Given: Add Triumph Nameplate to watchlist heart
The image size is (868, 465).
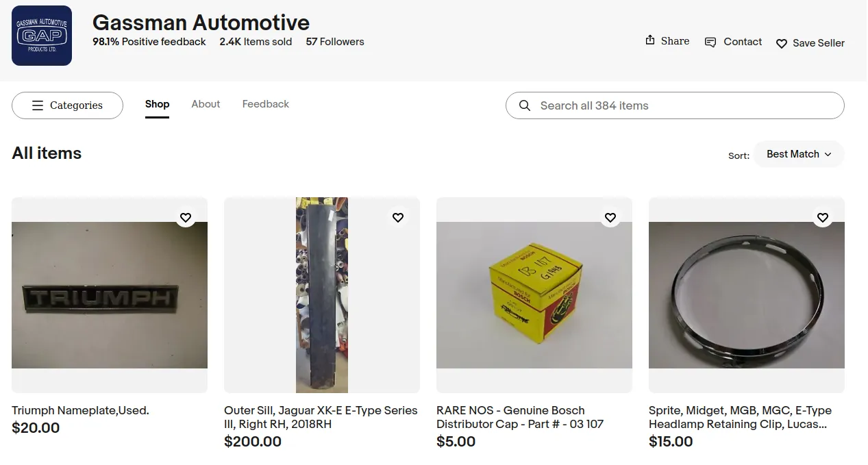Looking at the screenshot, I should tap(186, 218).
